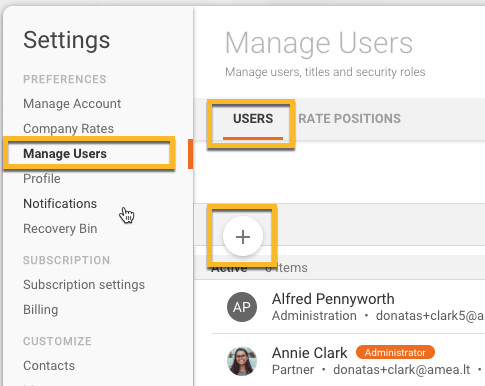Go to the Billing page
Viewport: 485px width, 386px height.
[41, 310]
